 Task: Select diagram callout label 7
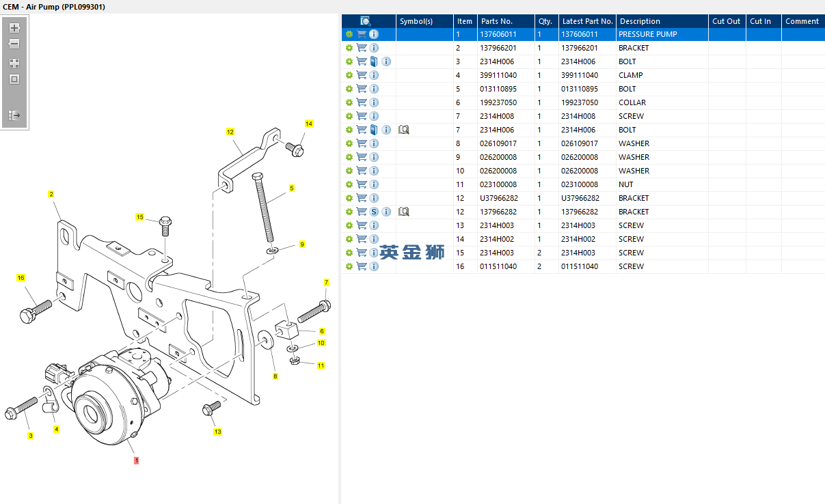click(x=326, y=282)
